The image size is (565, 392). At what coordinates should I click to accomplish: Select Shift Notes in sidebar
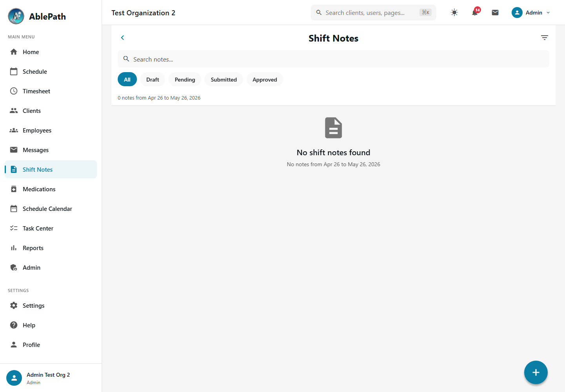click(51, 169)
